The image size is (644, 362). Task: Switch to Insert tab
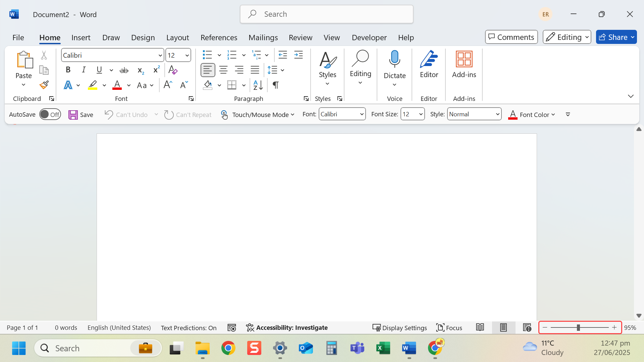tap(81, 37)
